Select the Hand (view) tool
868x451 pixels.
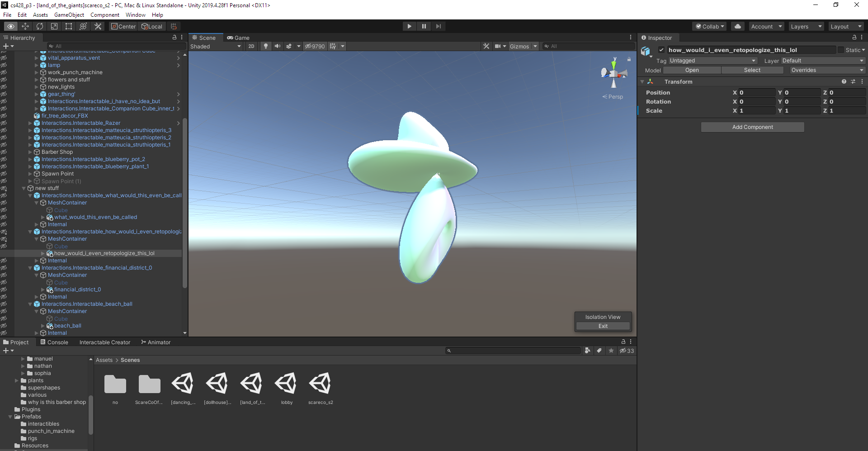pyautogui.click(x=11, y=26)
